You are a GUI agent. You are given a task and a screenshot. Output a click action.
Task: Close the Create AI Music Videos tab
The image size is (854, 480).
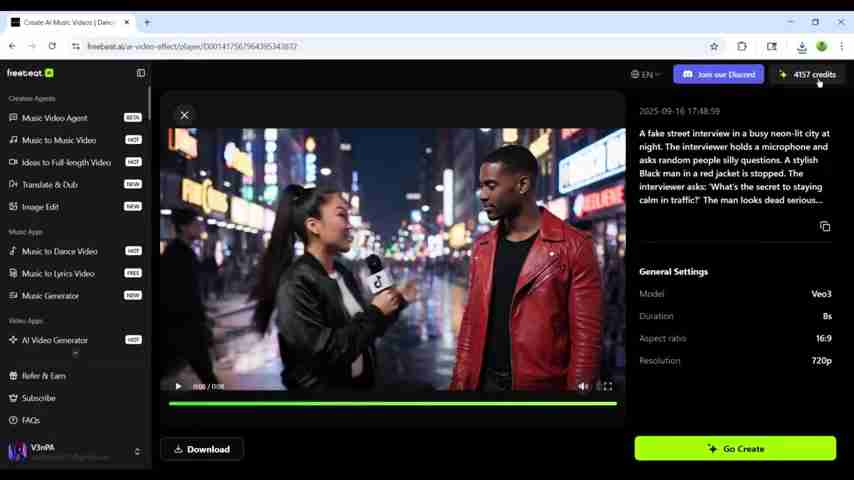127,22
